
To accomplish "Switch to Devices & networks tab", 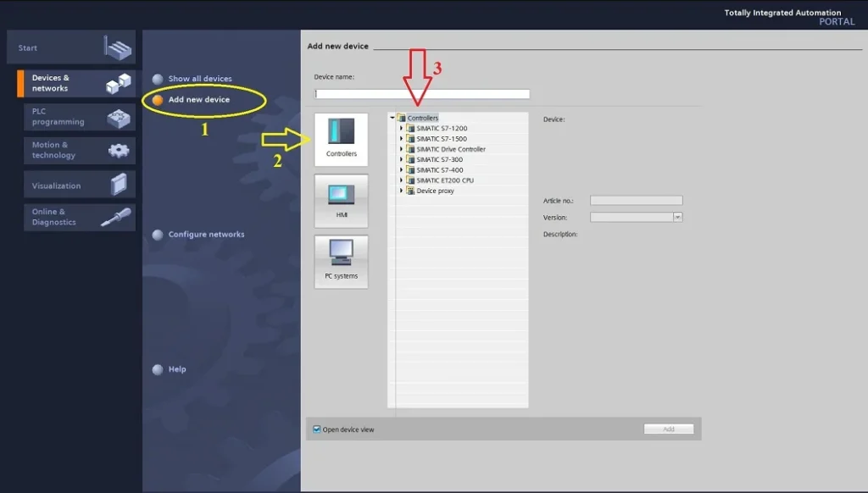I will point(76,83).
